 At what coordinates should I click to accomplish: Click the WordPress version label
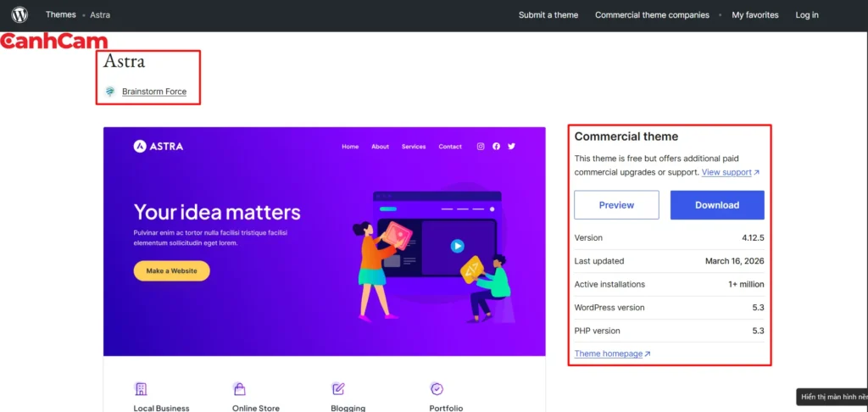(x=609, y=308)
